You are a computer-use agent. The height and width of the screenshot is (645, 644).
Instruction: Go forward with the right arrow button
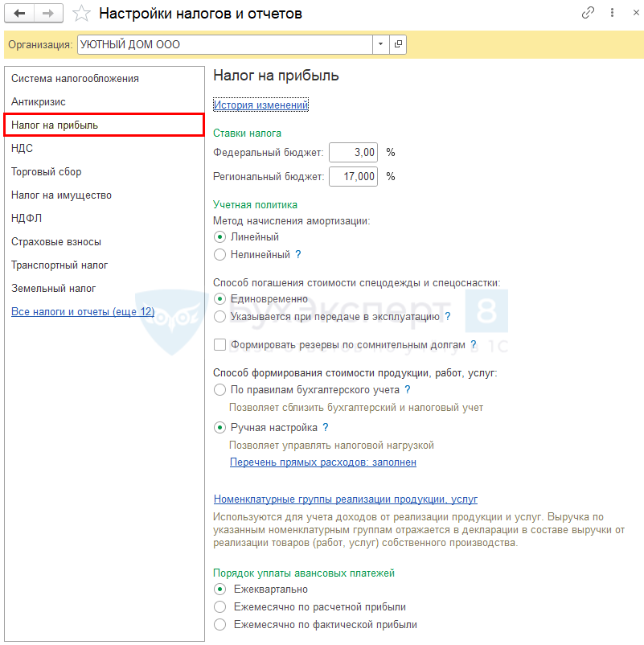(48, 14)
